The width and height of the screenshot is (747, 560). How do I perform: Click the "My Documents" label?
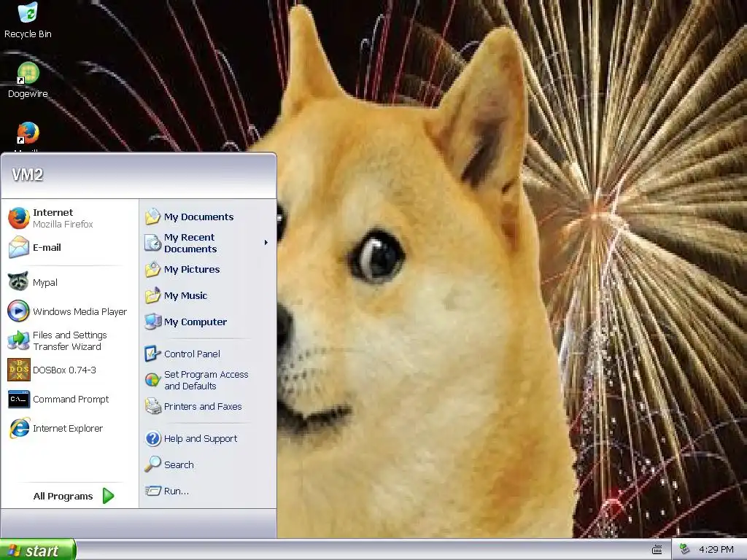coord(198,217)
